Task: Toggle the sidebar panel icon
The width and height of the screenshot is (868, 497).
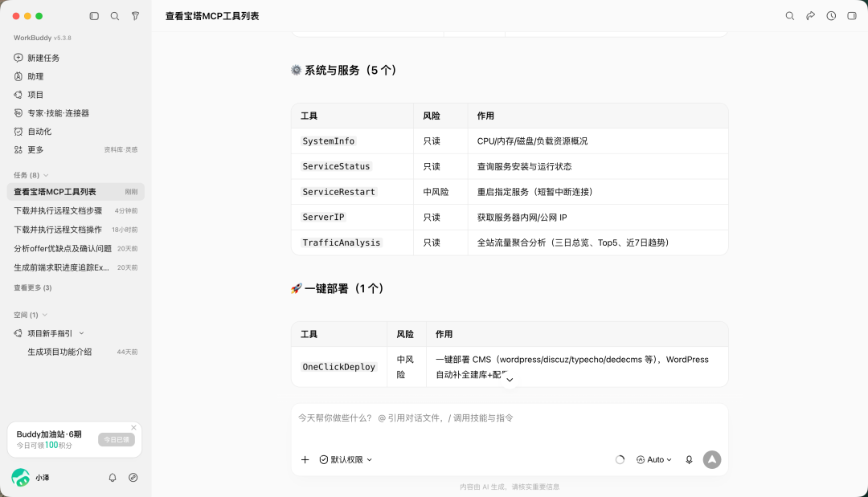Action: [x=94, y=16]
